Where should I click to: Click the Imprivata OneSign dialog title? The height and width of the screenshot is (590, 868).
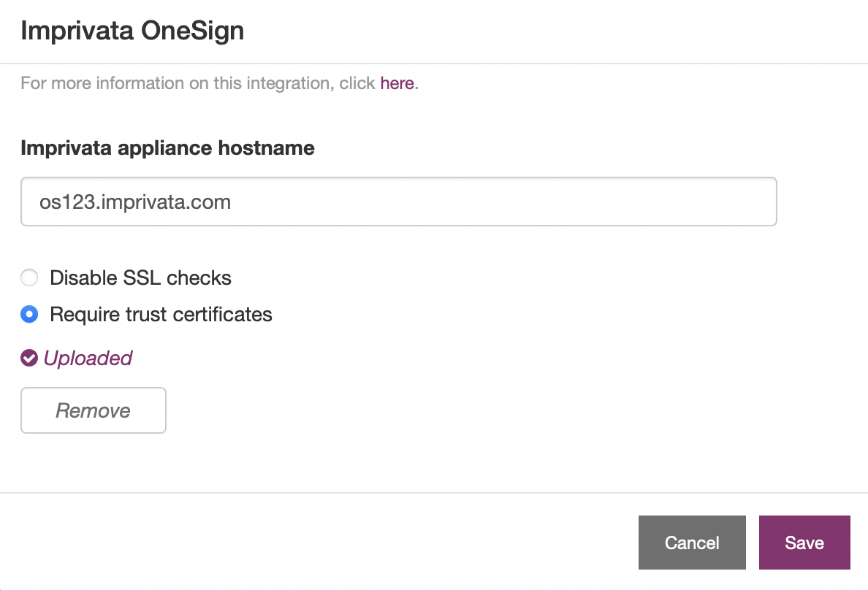132,31
